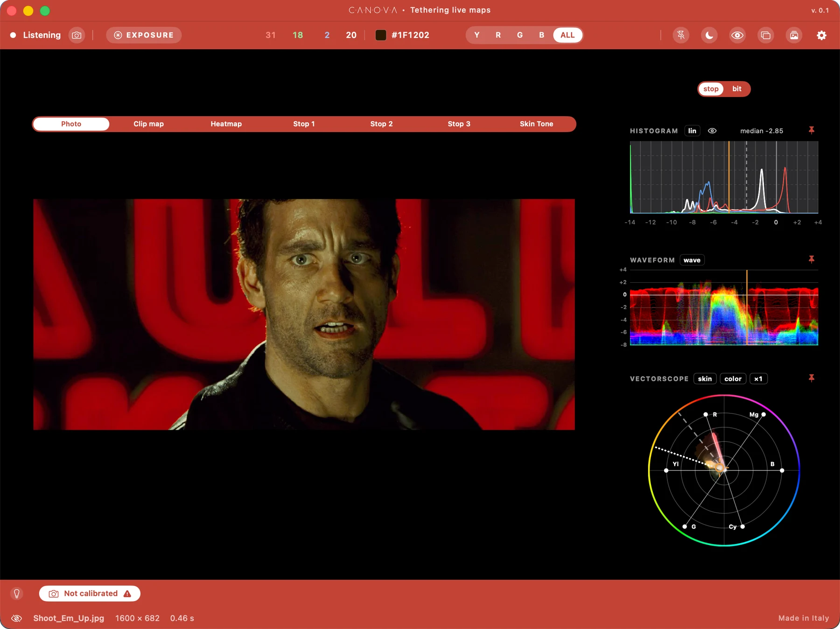Click the Not calibrated button
The height and width of the screenshot is (629, 840).
tap(90, 594)
